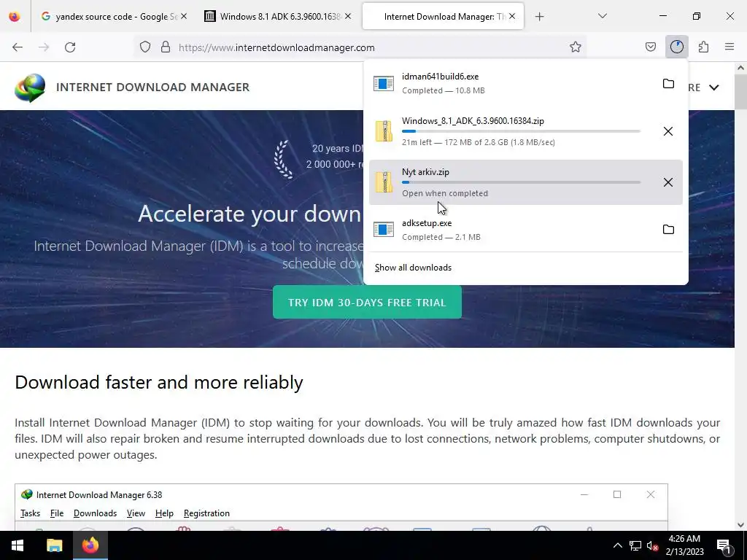Viewport: 747px width, 560px height.
Task: Open the Extensions puzzle icon
Action: click(x=703, y=47)
